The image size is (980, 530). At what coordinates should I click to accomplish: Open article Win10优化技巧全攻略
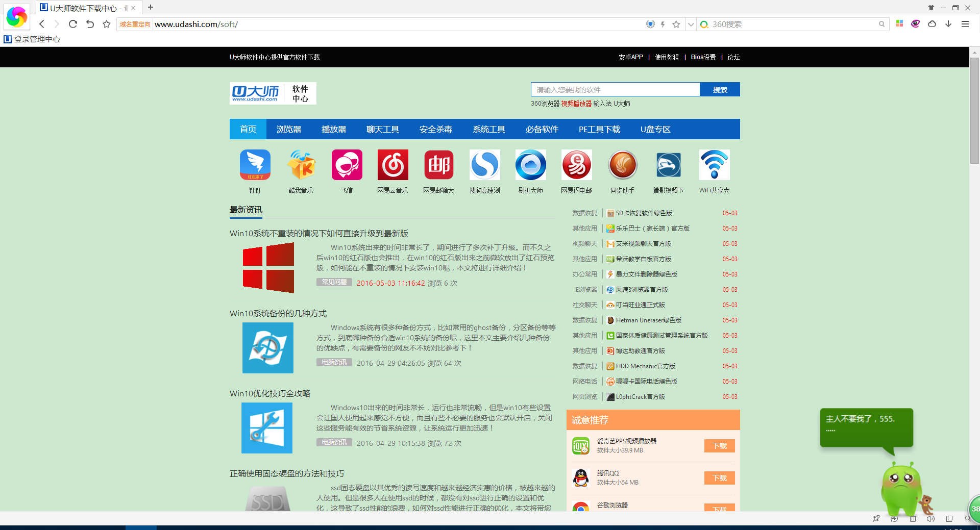point(270,393)
